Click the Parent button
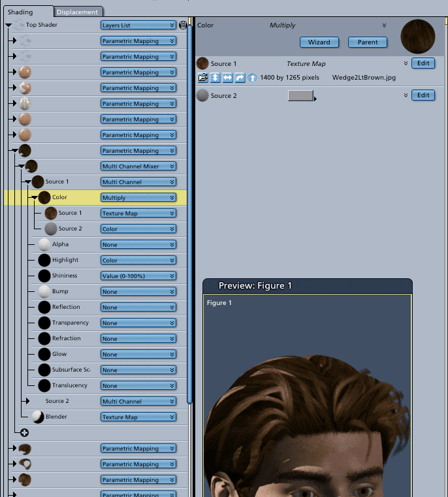The image size is (448, 497). [x=368, y=42]
